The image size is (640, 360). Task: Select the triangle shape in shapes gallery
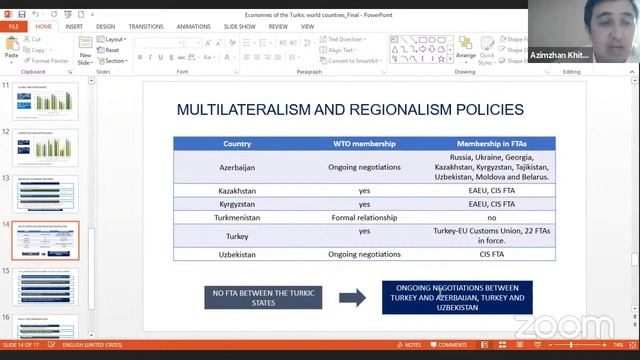(395, 49)
